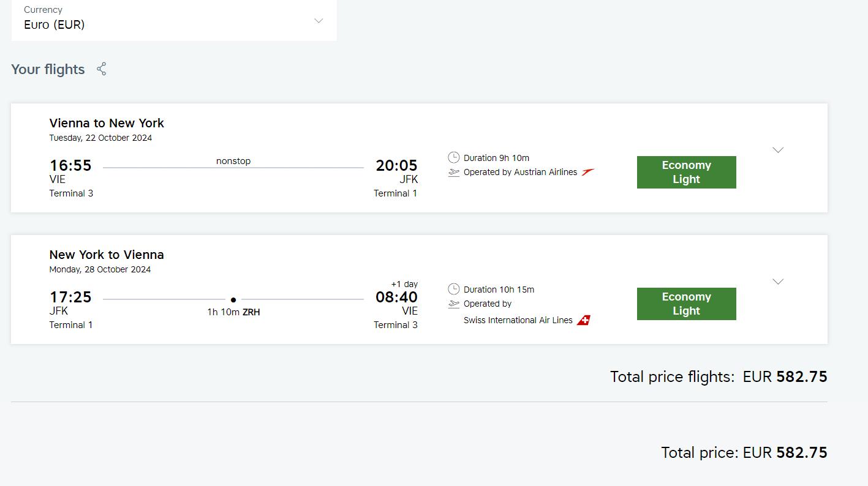This screenshot has width=868, height=486.
Task: Click the Swiss International Air Lines logo
Action: pyautogui.click(x=584, y=320)
